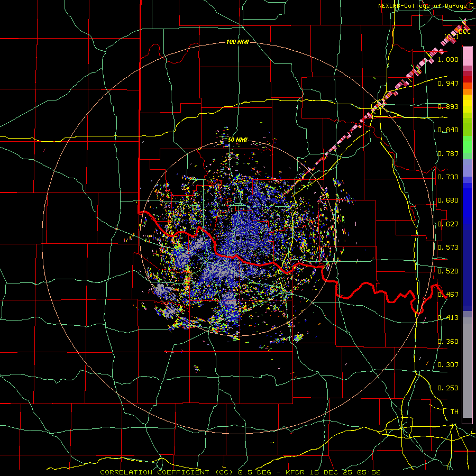Click the black radar site dot at center
The image size is (476, 476).
pyautogui.click(x=237, y=237)
